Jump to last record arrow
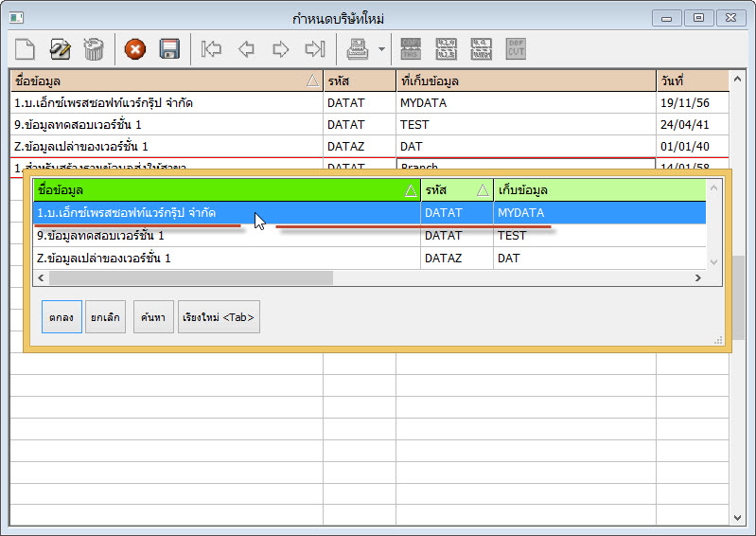Screen dimensions: 756x536 pos(315,49)
